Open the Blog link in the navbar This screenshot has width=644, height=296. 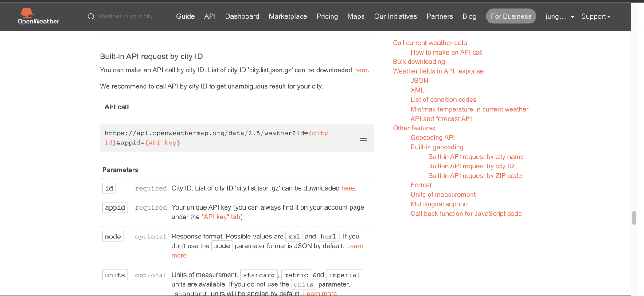469,16
